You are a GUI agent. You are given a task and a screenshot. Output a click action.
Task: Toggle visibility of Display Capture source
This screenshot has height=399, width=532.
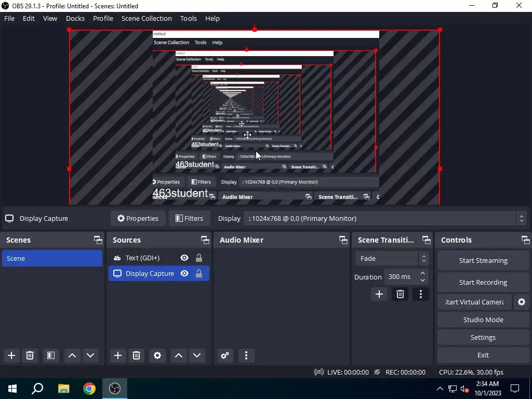[184, 273]
